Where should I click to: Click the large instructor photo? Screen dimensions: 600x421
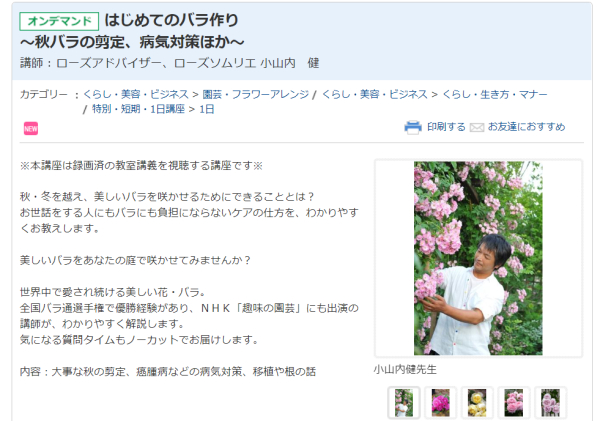click(478, 258)
